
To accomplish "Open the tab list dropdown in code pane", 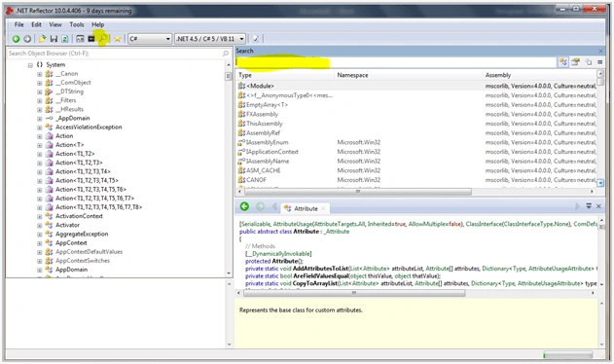I will (x=589, y=205).
